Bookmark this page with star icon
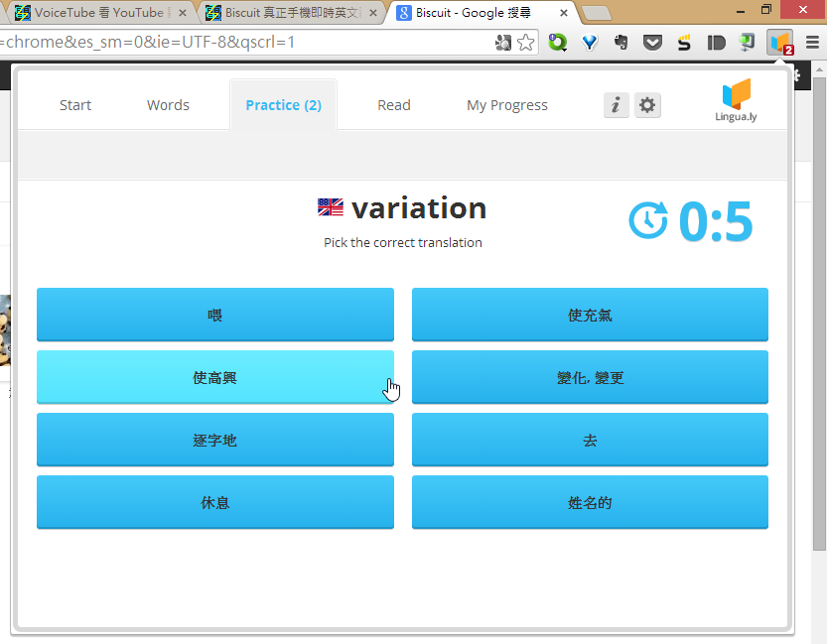Screen dimensions: 827x644 (x=525, y=43)
